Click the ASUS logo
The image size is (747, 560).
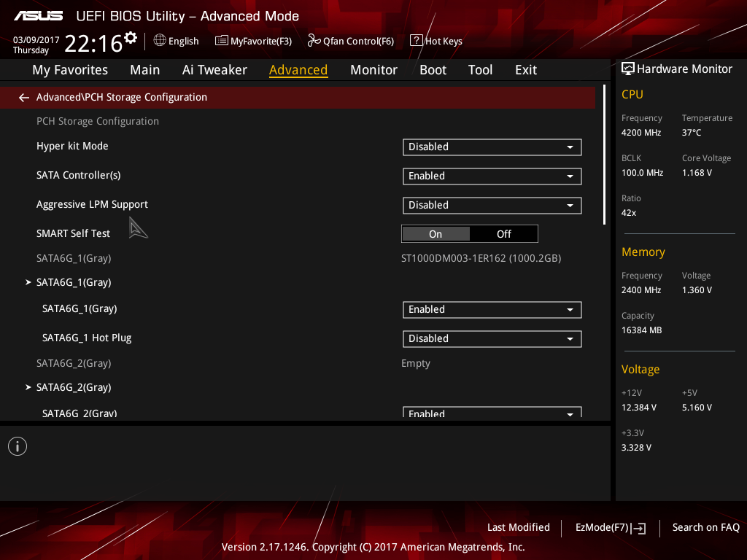[38, 16]
